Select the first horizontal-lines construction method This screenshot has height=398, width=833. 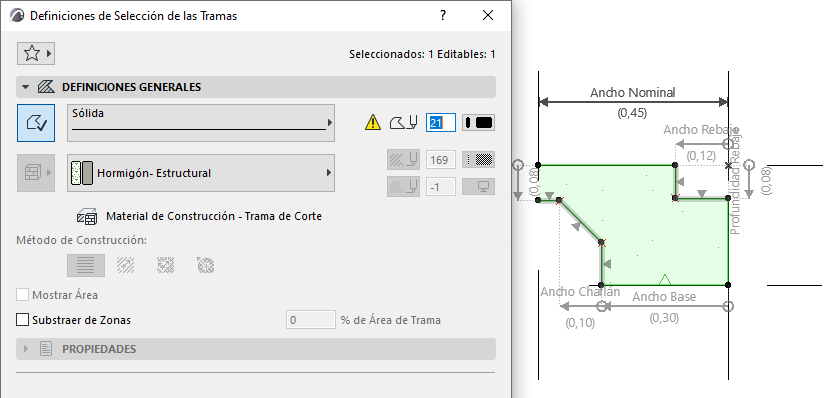click(x=86, y=265)
